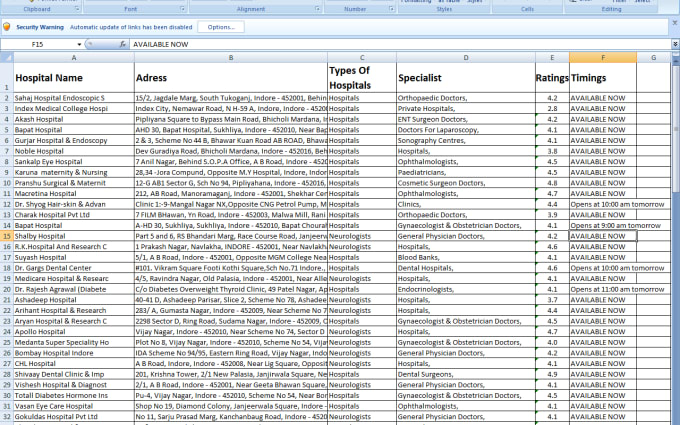Expand the Name Box dropdown arrow

coord(79,44)
